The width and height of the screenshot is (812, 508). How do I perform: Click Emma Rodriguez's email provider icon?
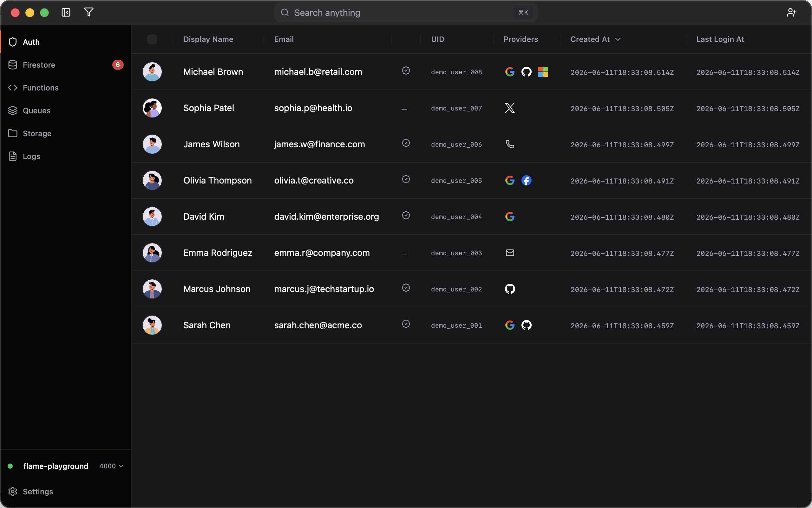tap(510, 253)
